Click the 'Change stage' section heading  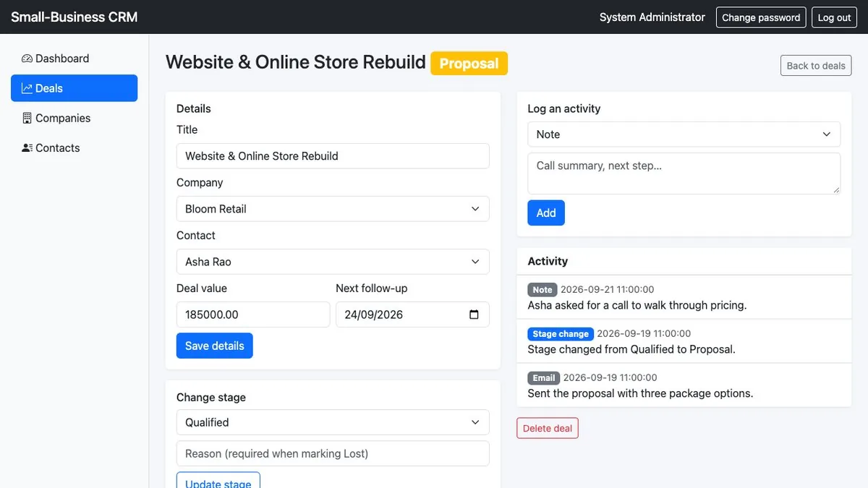(211, 397)
